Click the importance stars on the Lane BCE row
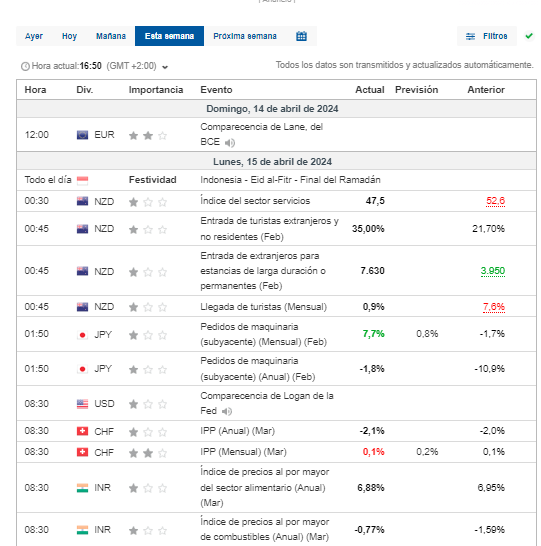 (x=148, y=135)
